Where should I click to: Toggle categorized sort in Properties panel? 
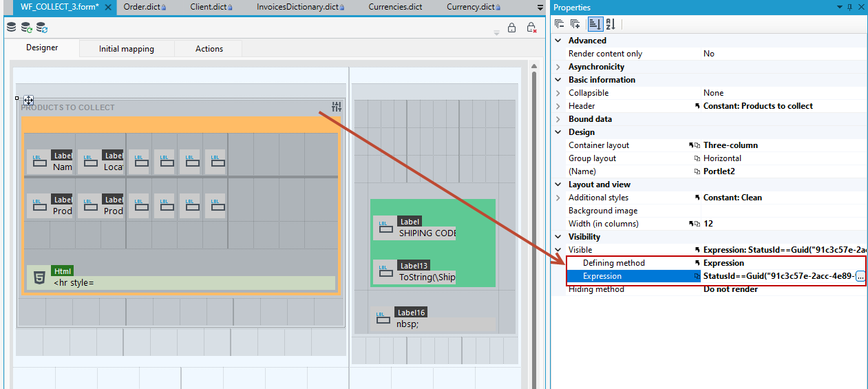pos(595,24)
